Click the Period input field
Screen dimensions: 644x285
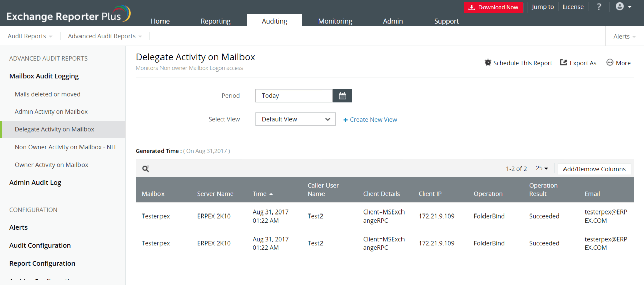[x=294, y=96]
